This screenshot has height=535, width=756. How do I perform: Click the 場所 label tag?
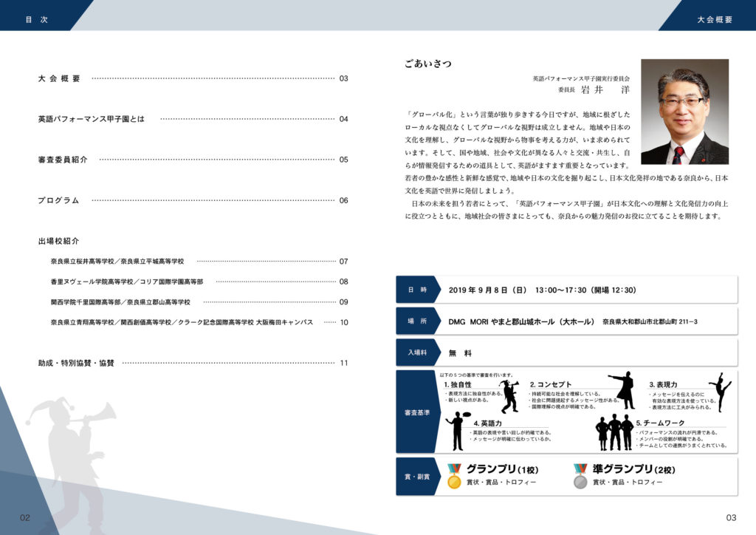[418, 321]
